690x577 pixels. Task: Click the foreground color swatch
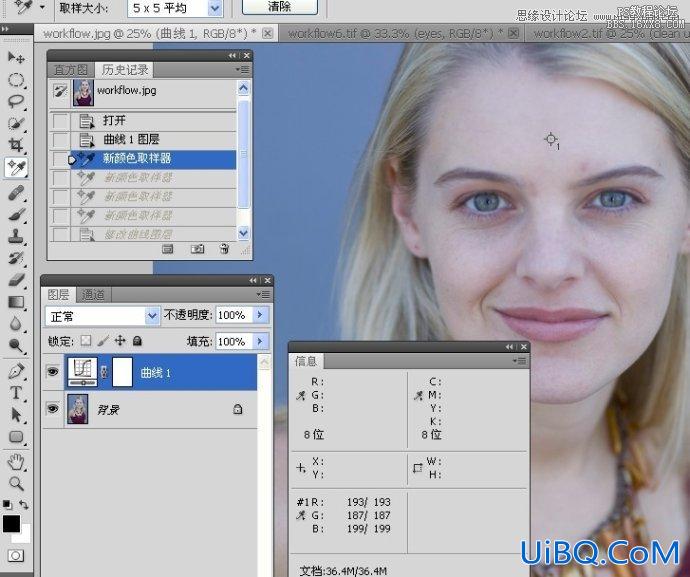[10, 522]
